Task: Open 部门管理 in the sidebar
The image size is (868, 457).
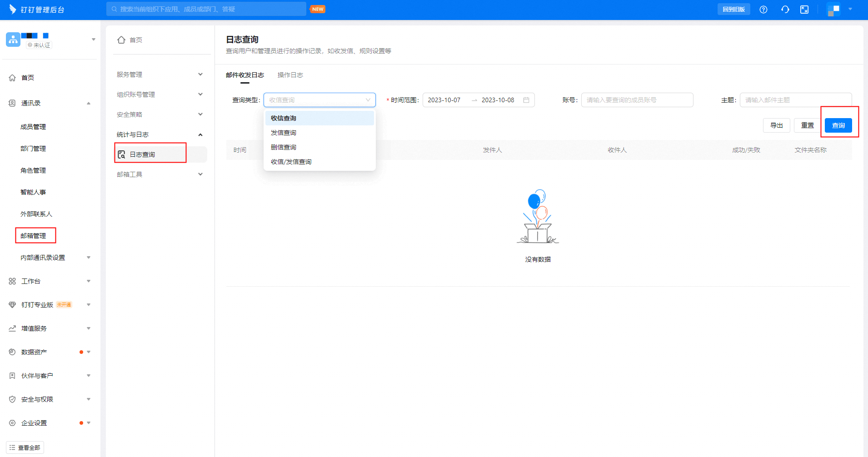Action: click(33, 149)
